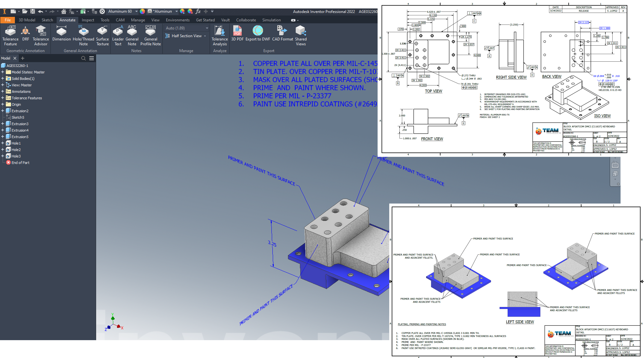Create Leader Text annotation

point(118,35)
